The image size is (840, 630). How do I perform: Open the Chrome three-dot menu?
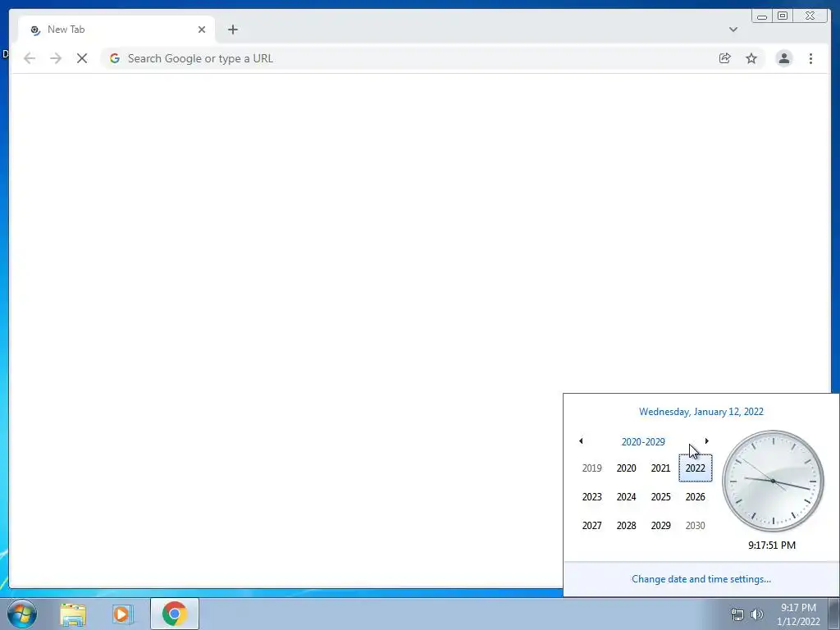coord(810,58)
